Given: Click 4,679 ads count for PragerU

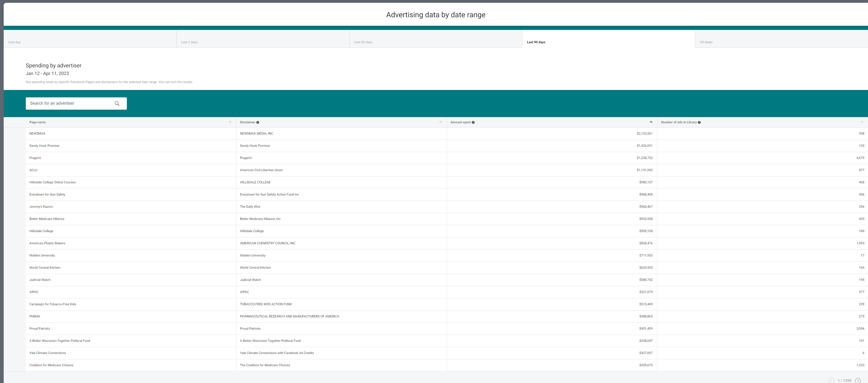Looking at the screenshot, I should pyautogui.click(x=860, y=158).
